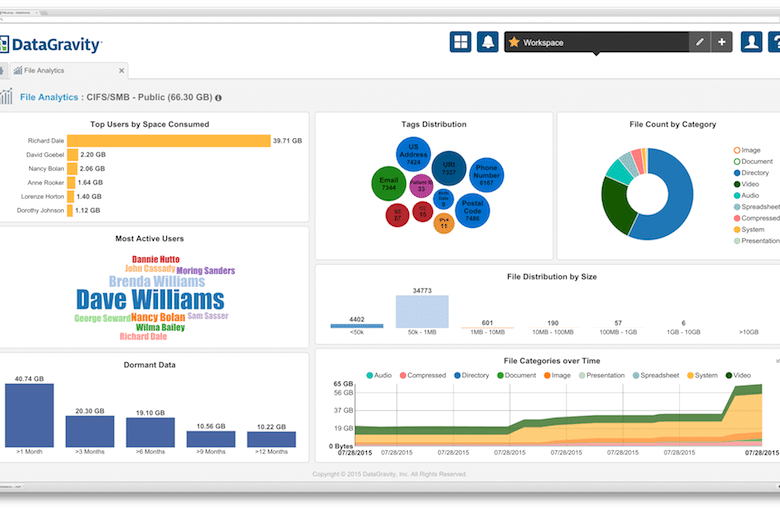Click the Lorenze Horton user label
This screenshot has width=780, height=510.
[42, 197]
